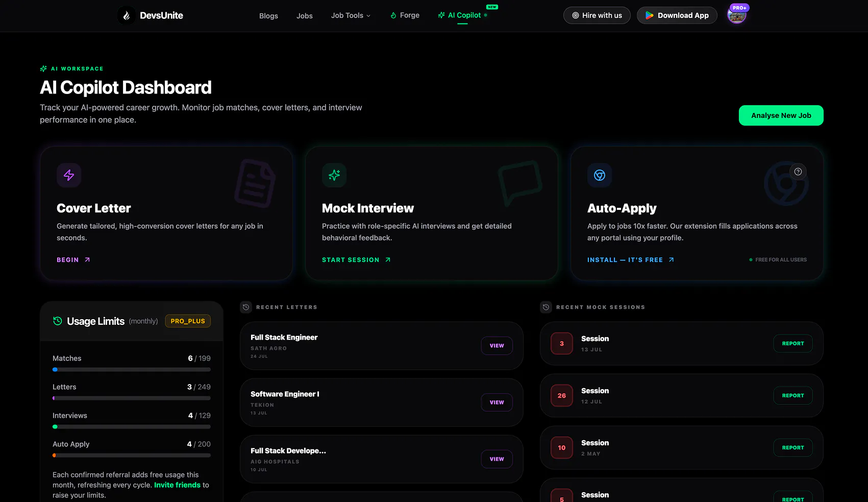The width and height of the screenshot is (868, 502).
Task: Click the arrow icon next to START SESSION
Action: click(388, 260)
